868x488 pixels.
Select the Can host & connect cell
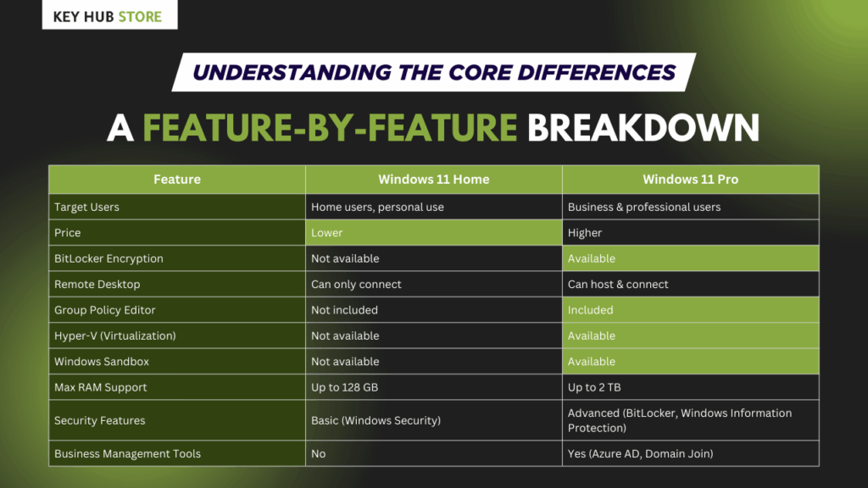[x=618, y=285]
